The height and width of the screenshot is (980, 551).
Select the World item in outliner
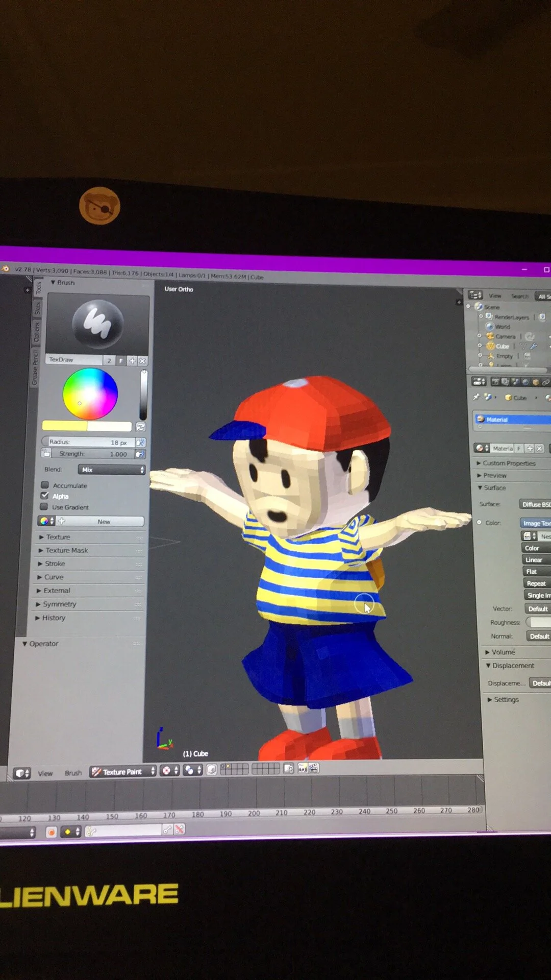(503, 327)
